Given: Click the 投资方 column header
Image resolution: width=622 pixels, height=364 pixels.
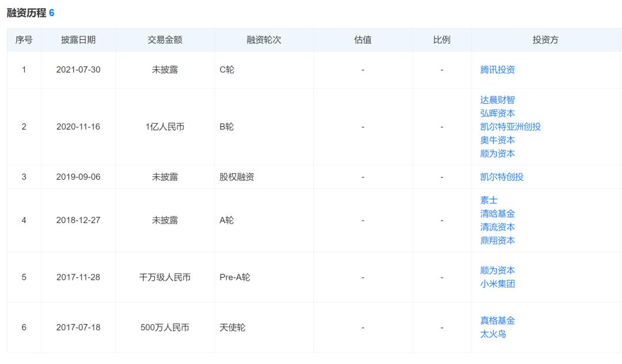Looking at the screenshot, I should (545, 40).
